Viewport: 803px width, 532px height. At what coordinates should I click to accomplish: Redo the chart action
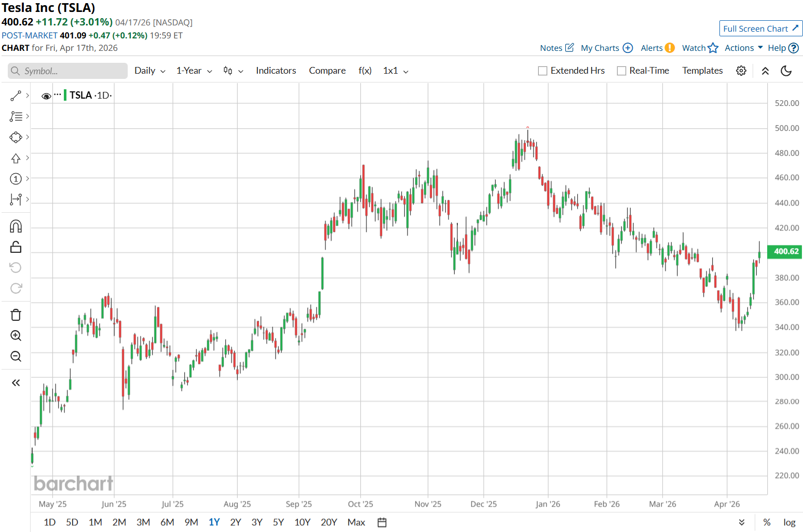pos(16,288)
